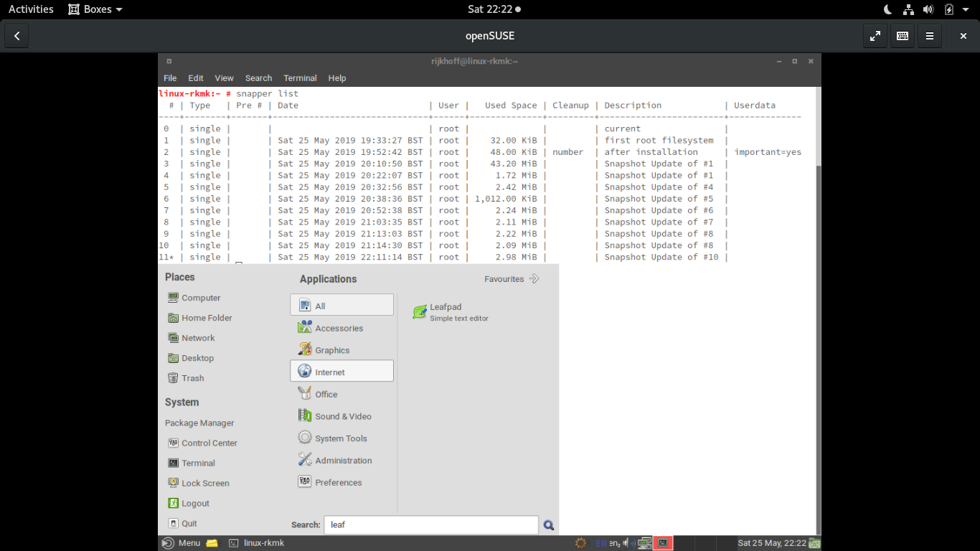Select the Accessories category
Screen dimensions: 980x551
341,328
